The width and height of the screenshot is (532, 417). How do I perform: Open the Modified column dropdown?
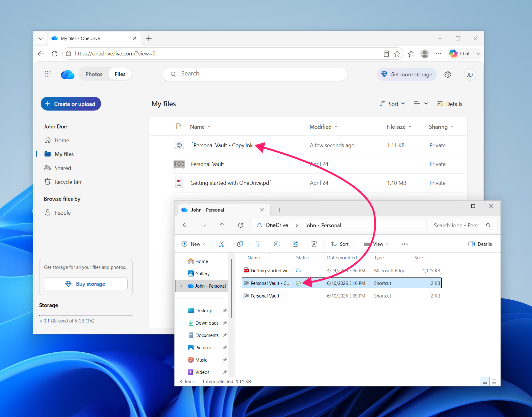coord(324,127)
